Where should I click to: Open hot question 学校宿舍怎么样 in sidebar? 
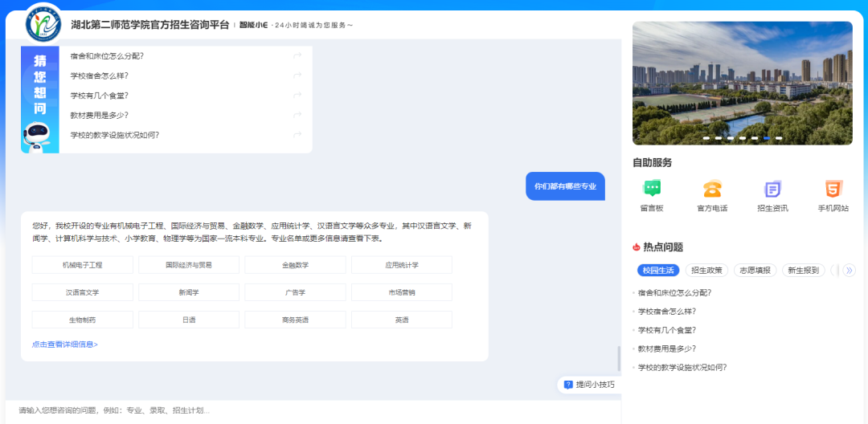666,312
